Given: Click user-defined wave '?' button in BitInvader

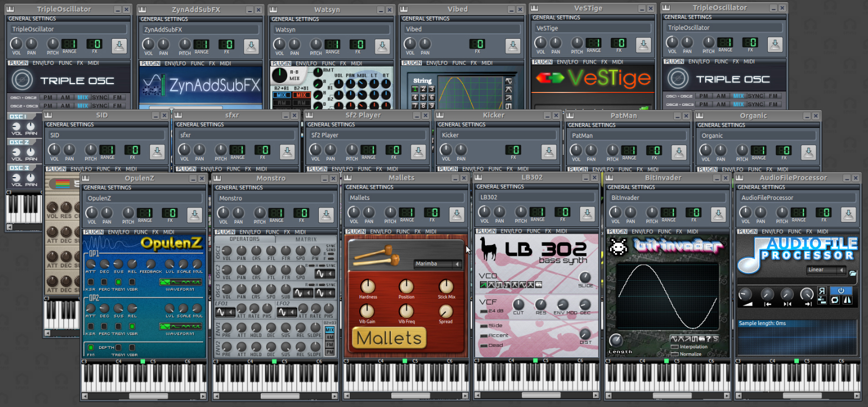Looking at the screenshot, I should (709, 339).
